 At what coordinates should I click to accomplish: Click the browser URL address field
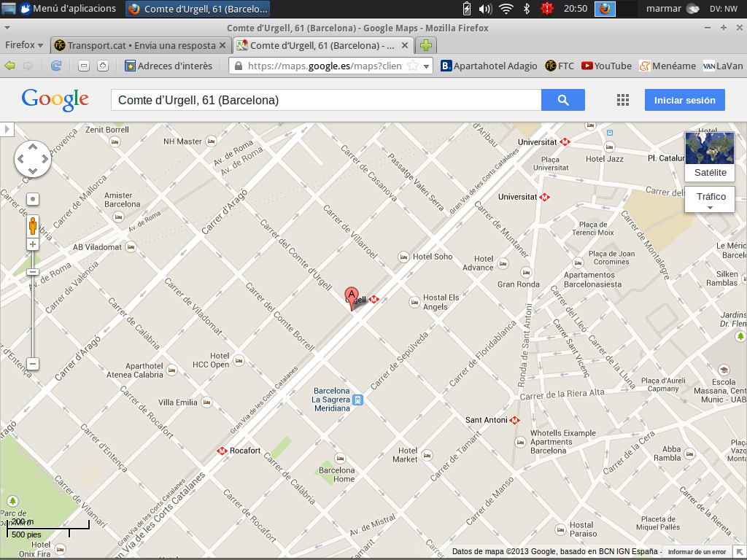pyautogui.click(x=325, y=66)
